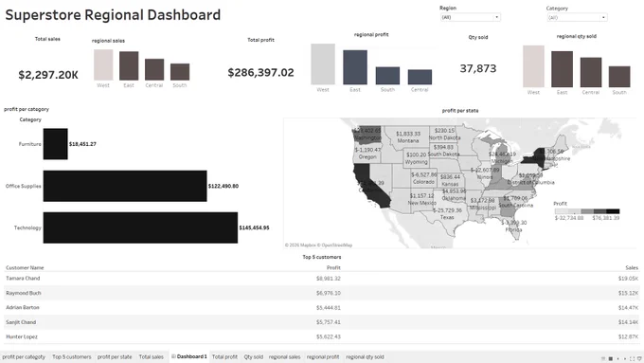The width and height of the screenshot is (644, 363).
Task: Open the profit per state sheet tab
Action: (115, 356)
